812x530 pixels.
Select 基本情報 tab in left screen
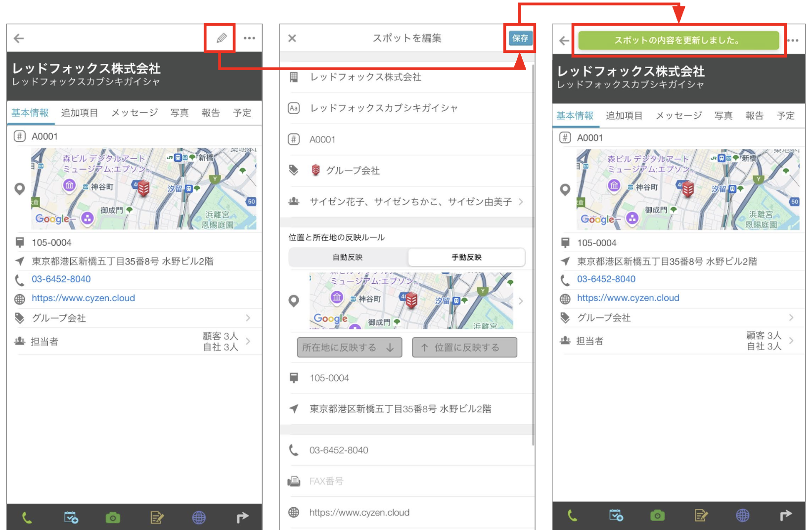[x=30, y=113]
